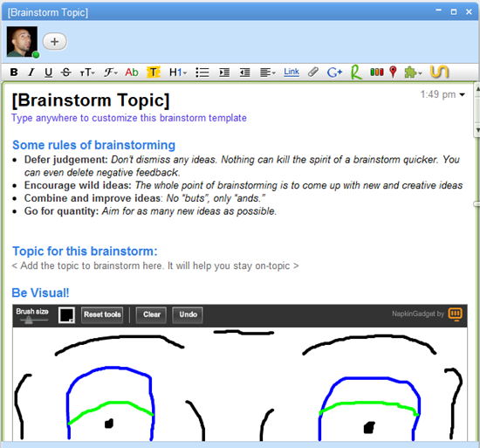Click 'Type anywhere to customize' subtitle
This screenshot has height=448, width=480.
[x=129, y=118]
